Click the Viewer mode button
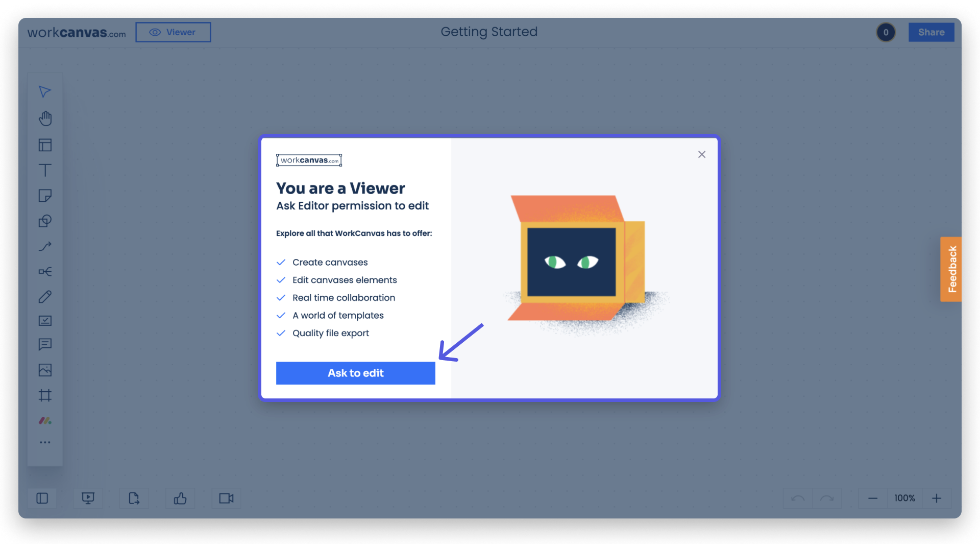The width and height of the screenshot is (980, 544). (173, 32)
